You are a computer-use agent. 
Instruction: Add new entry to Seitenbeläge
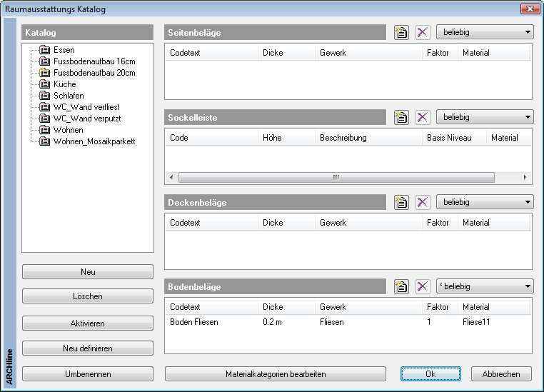[401, 33]
